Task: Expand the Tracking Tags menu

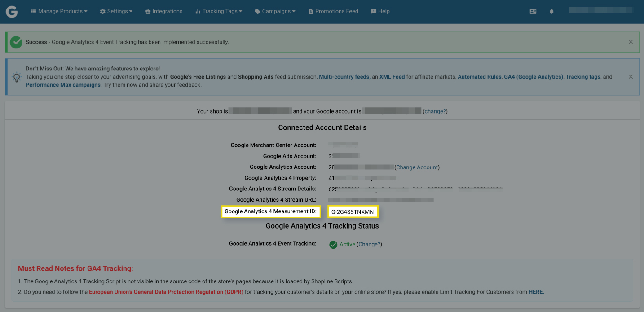Action: pos(219,11)
